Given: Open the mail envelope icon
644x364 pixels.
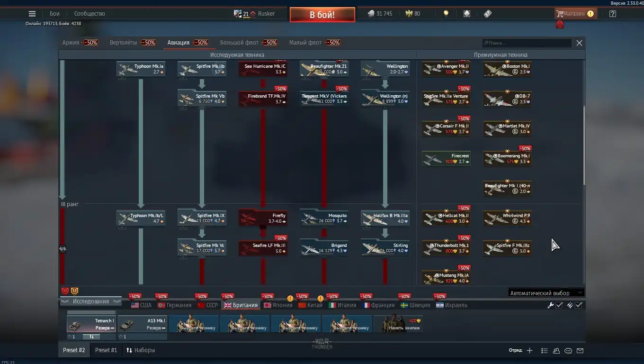Looking at the screenshot, I should point(580,351).
